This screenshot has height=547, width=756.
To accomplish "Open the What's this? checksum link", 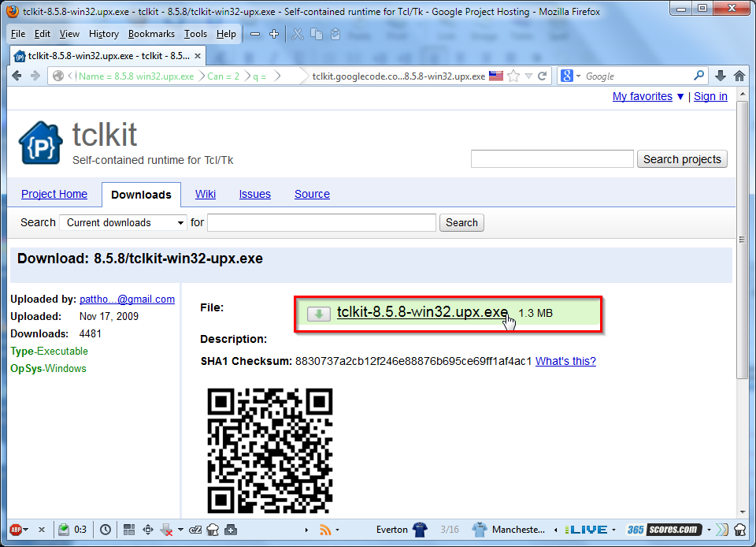I will pyautogui.click(x=565, y=361).
